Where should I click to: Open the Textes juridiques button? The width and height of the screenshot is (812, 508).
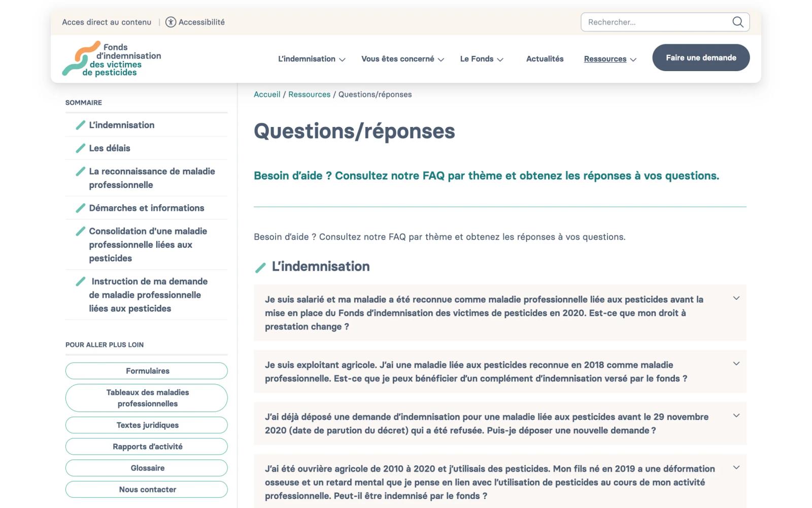(147, 425)
